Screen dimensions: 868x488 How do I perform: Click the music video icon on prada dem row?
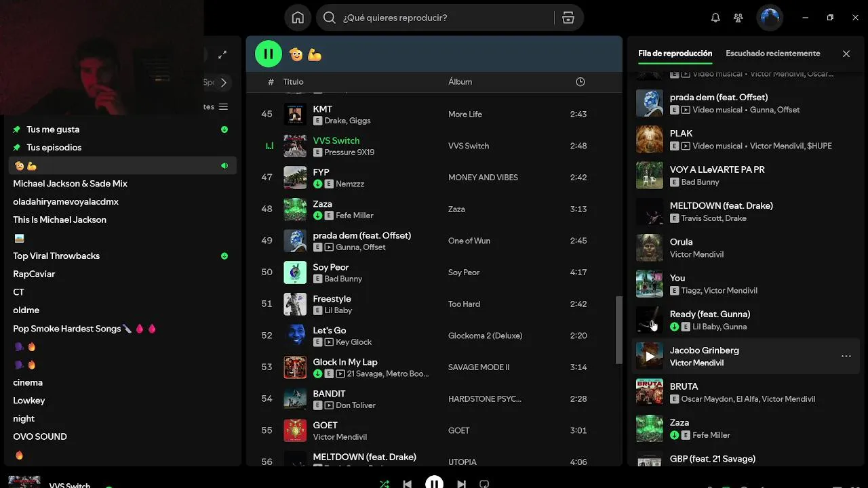(329, 247)
